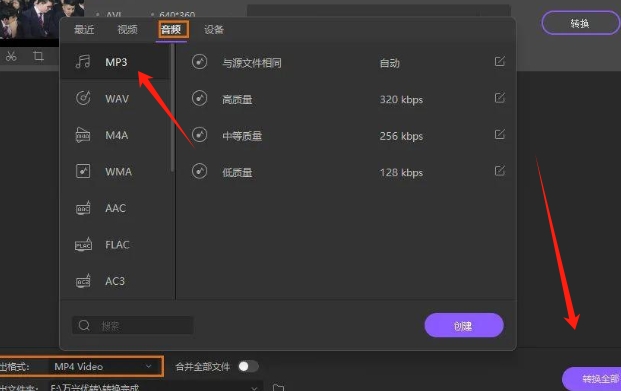Click the disc icon beside 与源文件相同
Image resolution: width=621 pixels, height=391 pixels.
click(x=200, y=62)
